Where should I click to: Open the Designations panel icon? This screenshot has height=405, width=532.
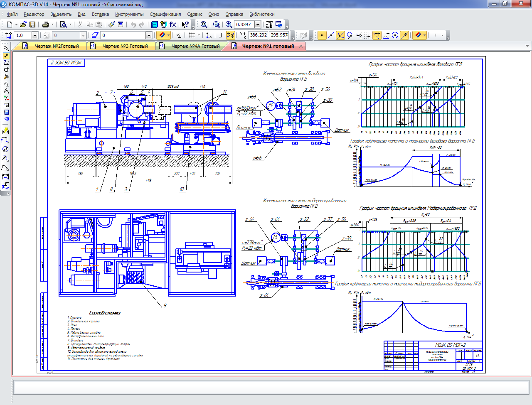coord(6,62)
